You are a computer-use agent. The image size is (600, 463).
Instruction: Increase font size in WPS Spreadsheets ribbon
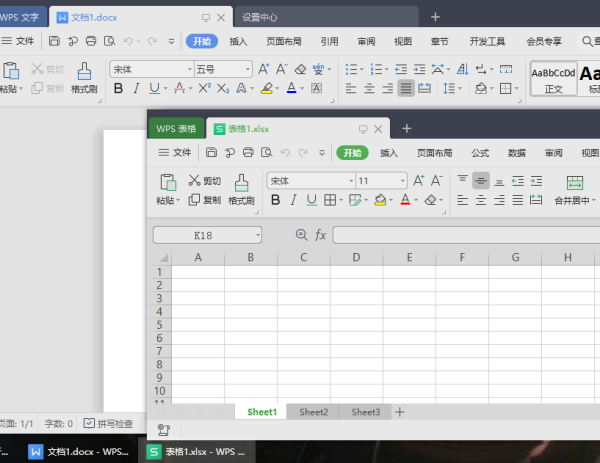click(x=418, y=180)
